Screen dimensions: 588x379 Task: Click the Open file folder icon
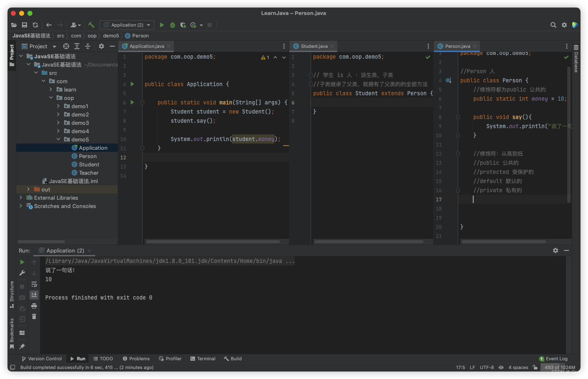tap(14, 25)
